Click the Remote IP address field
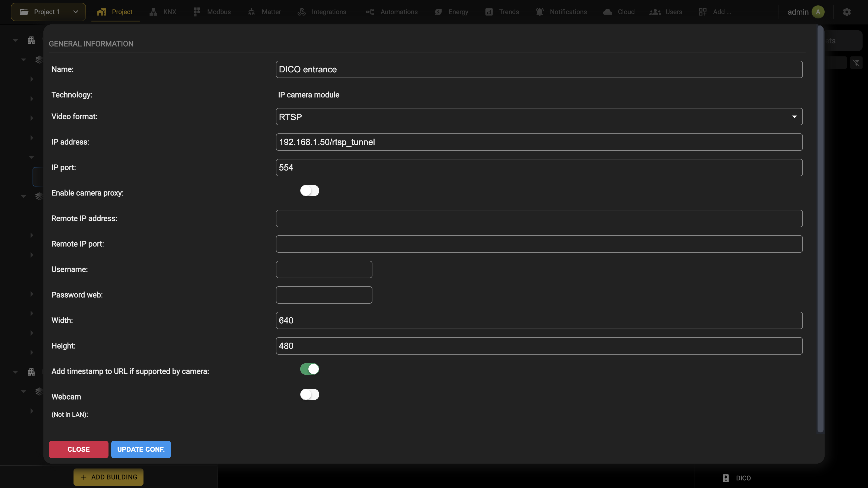Screen dimensions: 868x488 pyautogui.click(x=539, y=219)
